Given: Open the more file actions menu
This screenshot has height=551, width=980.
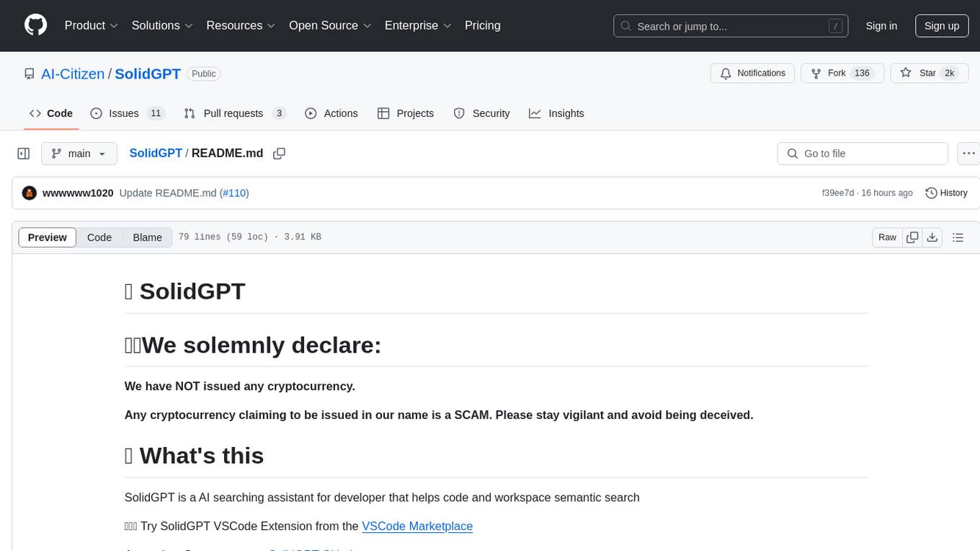Looking at the screenshot, I should [x=968, y=154].
